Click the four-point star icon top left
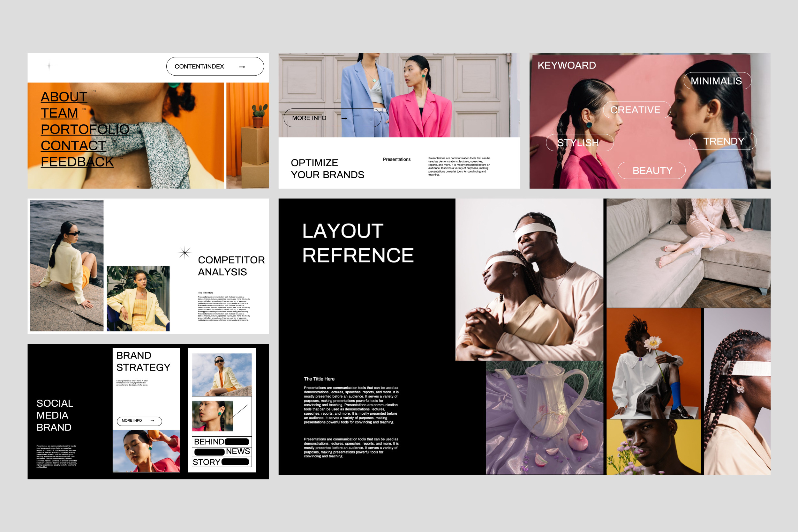 click(x=49, y=66)
